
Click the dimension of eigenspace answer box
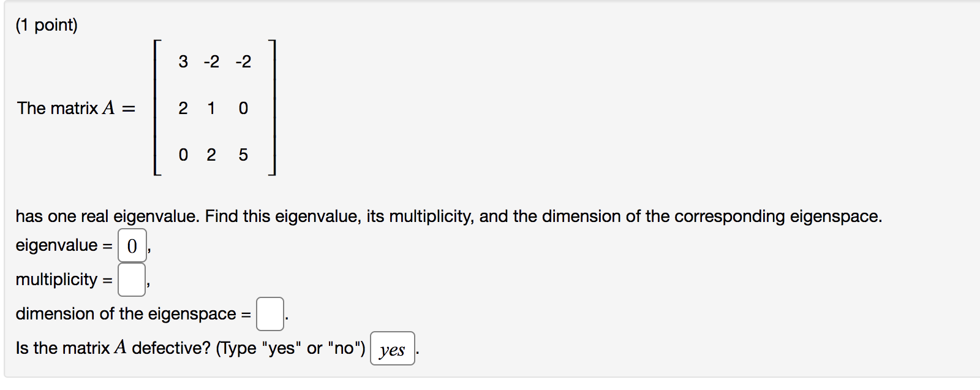pos(269,313)
